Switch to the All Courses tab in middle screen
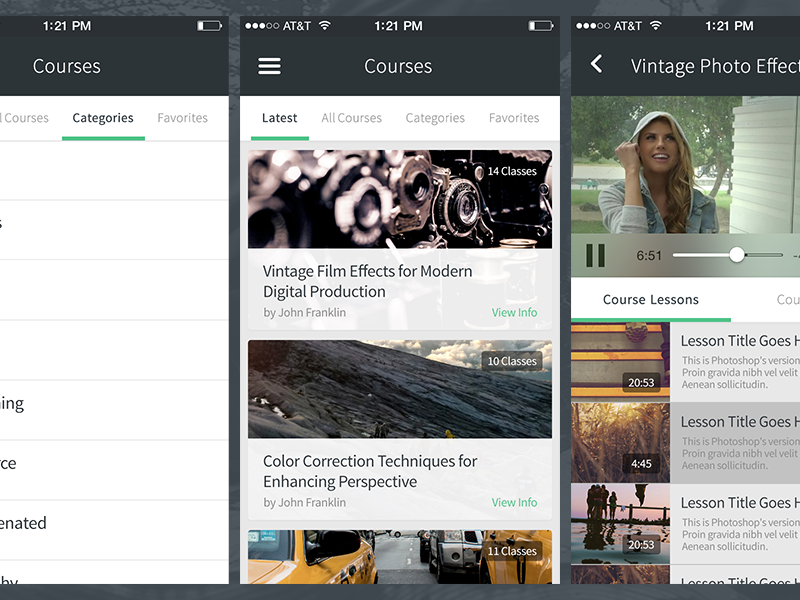Screen dimensions: 800x600 pos(352,118)
